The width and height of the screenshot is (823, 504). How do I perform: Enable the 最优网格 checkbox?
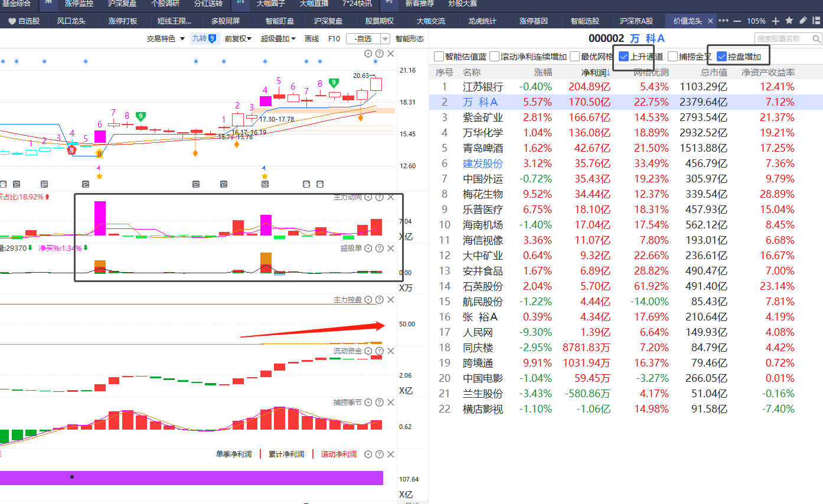pyautogui.click(x=574, y=57)
